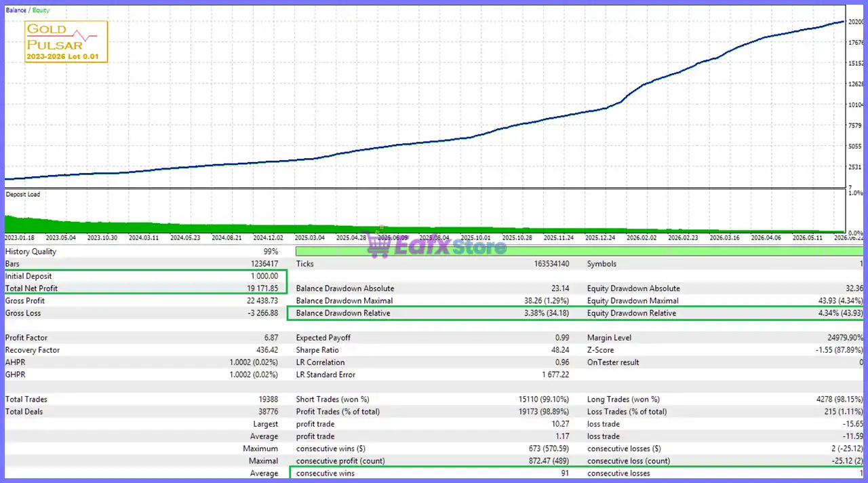
Task: Click the 'Maximal' row label
Action: click(x=263, y=461)
